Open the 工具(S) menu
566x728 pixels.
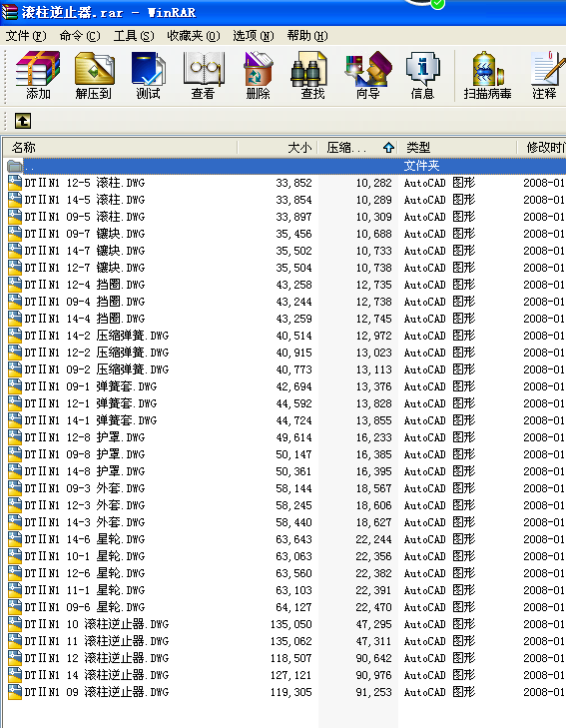pos(134,36)
